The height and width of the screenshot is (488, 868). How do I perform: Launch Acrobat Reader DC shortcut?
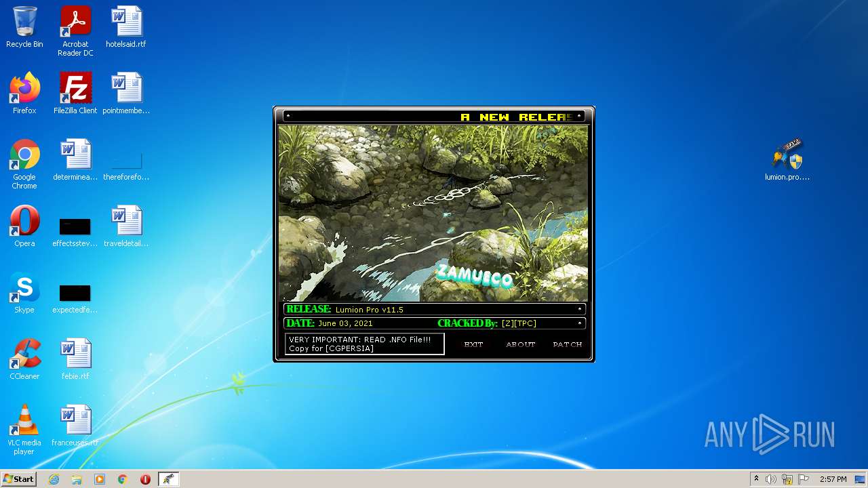pos(75,31)
